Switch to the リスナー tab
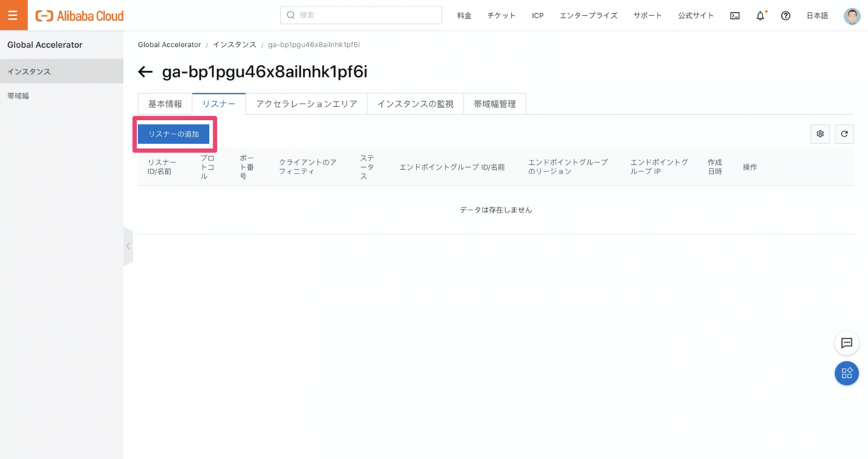Viewport: 868px width, 459px height. pos(219,103)
